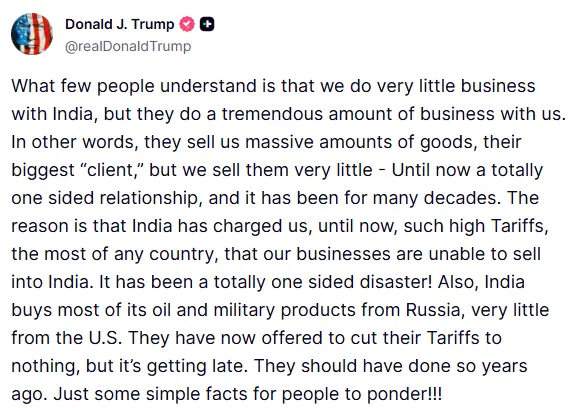Click the phrase "one sided relationship"
Screen dimensions: 573x408
[105, 198]
